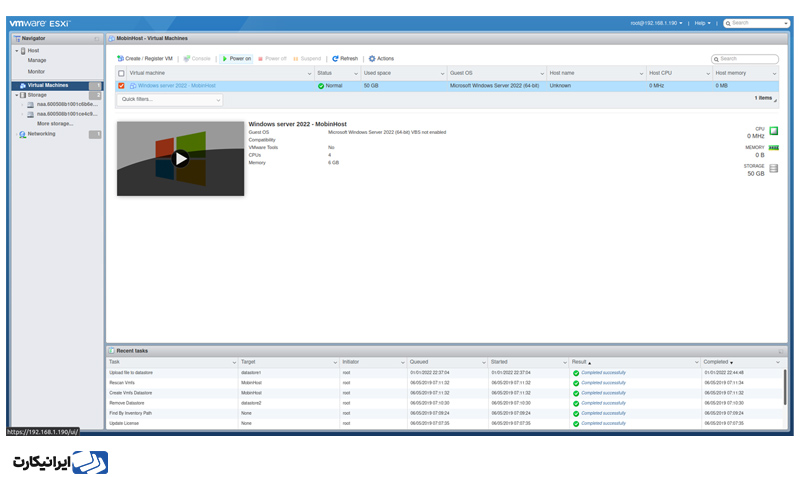Click the Power on button label
Image resolution: width=800 pixels, height=477 pixels.
point(240,59)
